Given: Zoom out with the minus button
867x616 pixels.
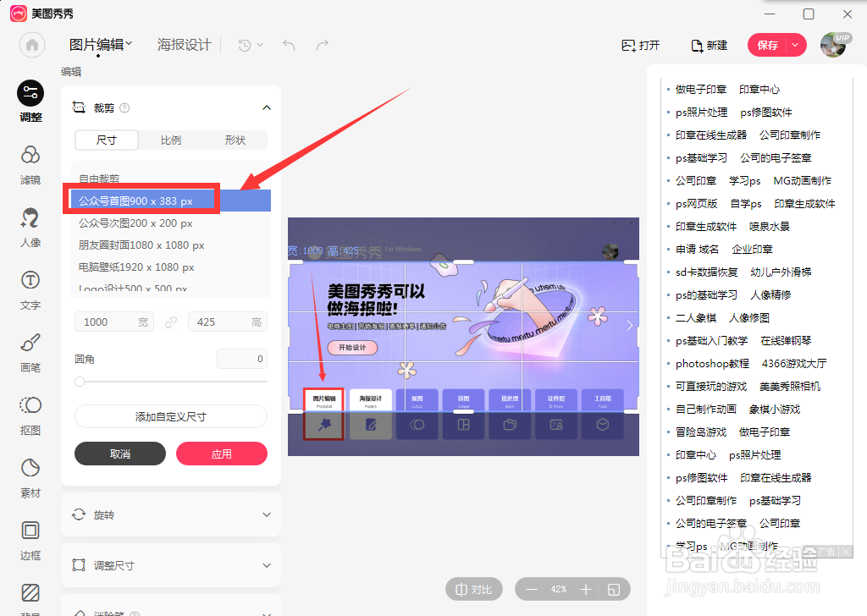Looking at the screenshot, I should (532, 590).
